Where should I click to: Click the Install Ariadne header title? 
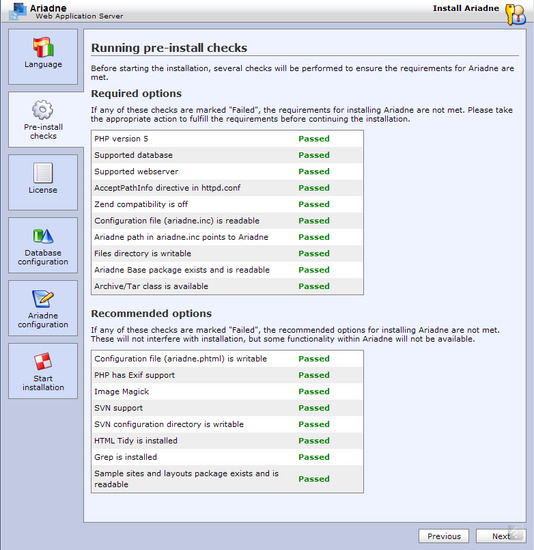click(466, 8)
